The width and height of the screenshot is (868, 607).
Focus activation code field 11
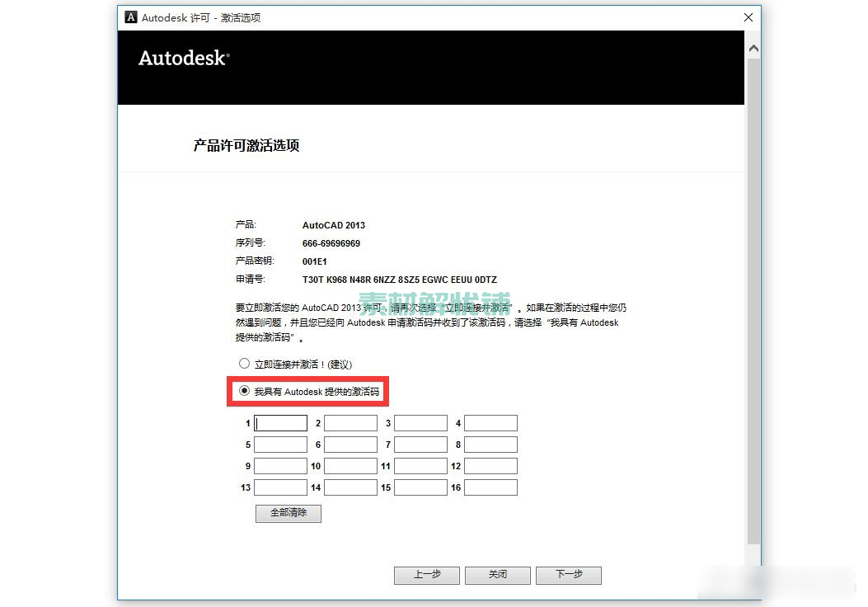click(x=420, y=466)
